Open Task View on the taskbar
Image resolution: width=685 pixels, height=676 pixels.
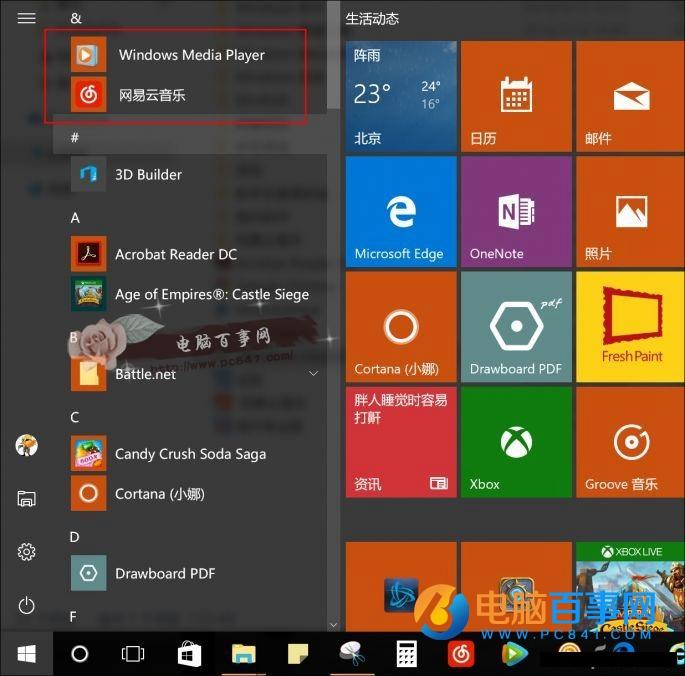tap(133, 654)
